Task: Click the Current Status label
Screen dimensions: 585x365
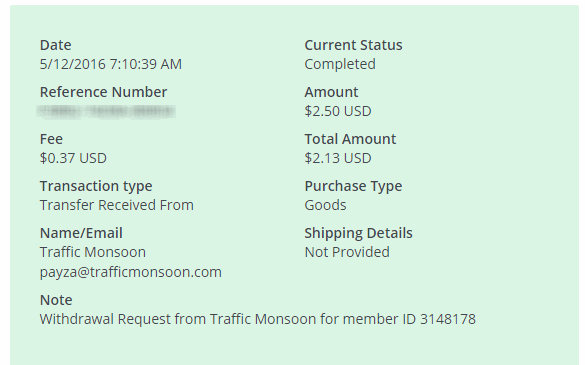Action: pyautogui.click(x=353, y=45)
